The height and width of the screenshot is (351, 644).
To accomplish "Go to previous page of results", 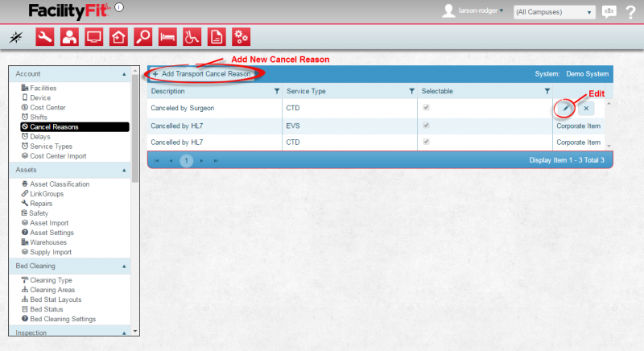I will coord(171,160).
